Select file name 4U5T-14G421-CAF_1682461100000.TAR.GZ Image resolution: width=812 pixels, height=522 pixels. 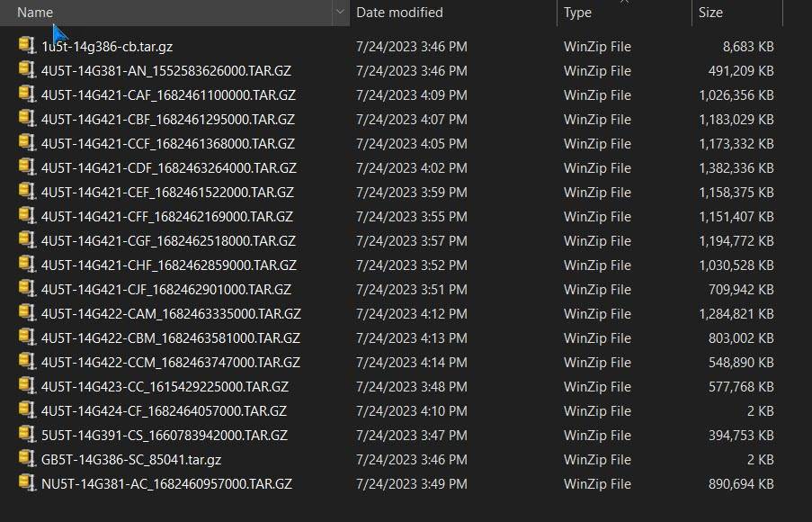[x=168, y=95]
